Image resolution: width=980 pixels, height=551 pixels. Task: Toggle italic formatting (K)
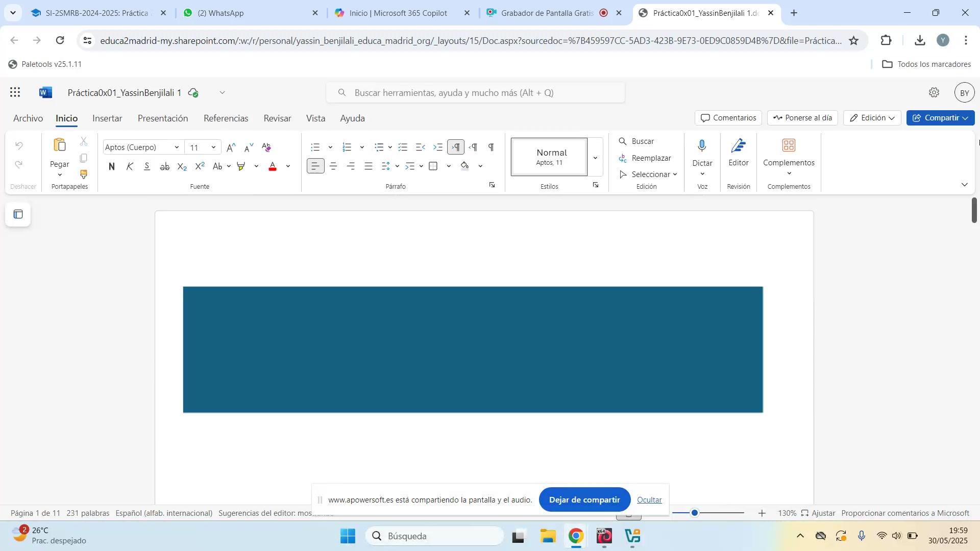point(130,166)
